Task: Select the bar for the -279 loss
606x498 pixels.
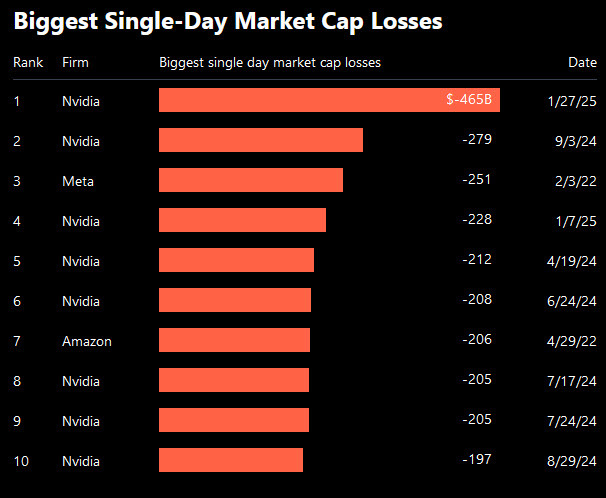Action: pyautogui.click(x=260, y=140)
